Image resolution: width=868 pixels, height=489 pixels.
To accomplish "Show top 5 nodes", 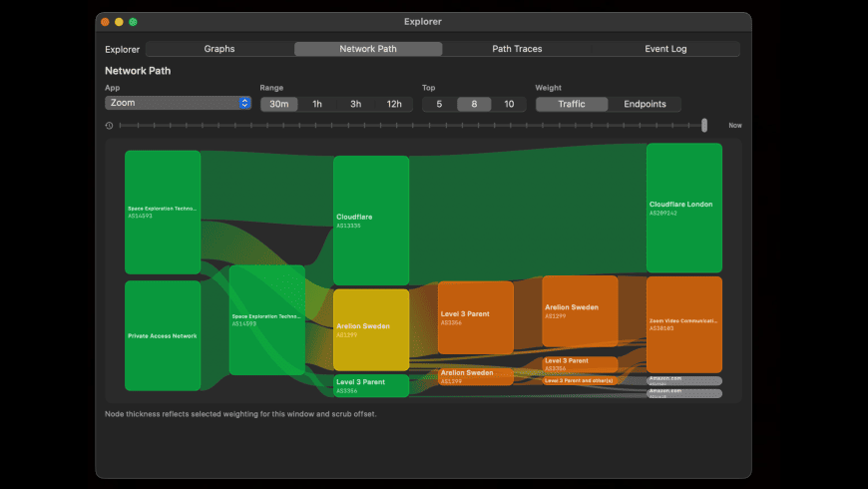I will point(439,104).
